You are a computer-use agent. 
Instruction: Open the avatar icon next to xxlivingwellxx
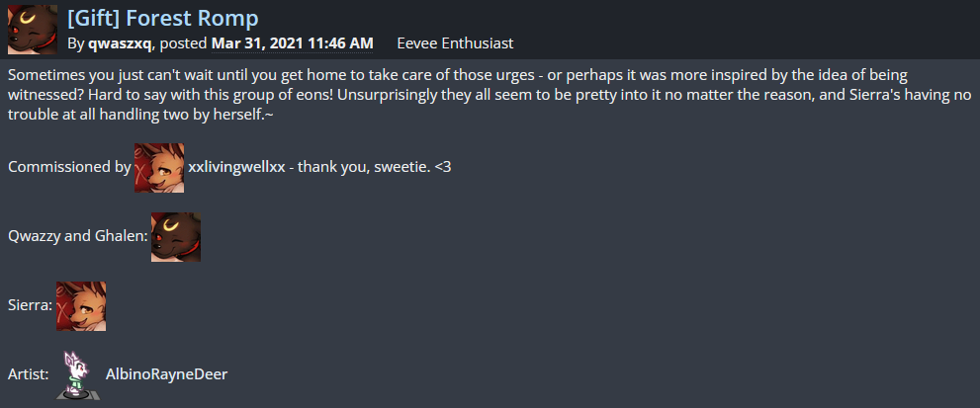tap(159, 168)
